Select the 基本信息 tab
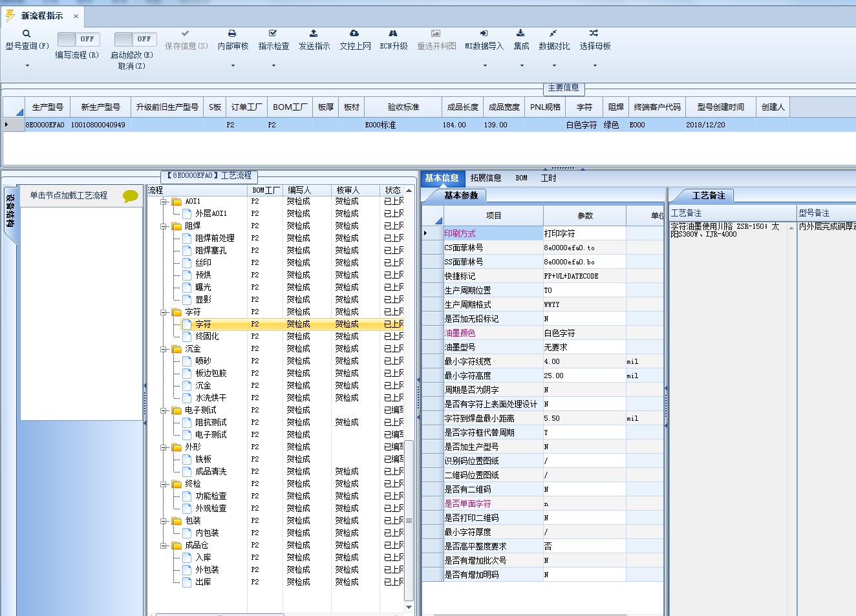The width and height of the screenshot is (856, 616). pos(442,178)
